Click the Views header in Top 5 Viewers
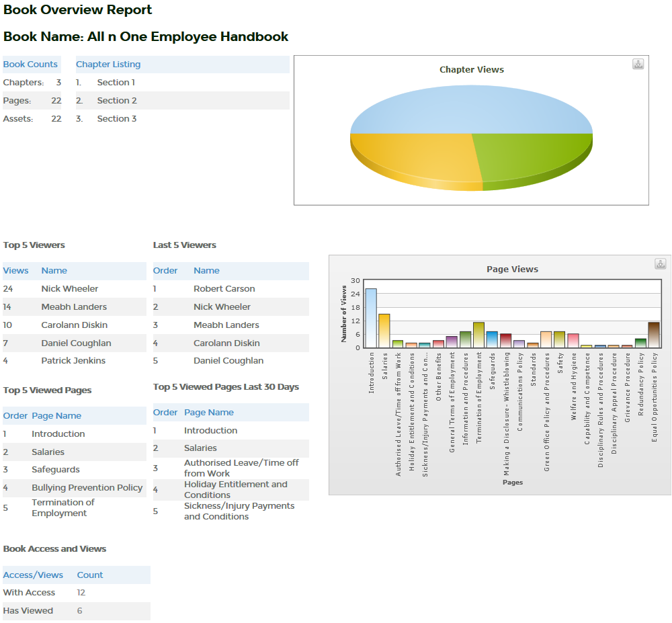 pyautogui.click(x=16, y=271)
